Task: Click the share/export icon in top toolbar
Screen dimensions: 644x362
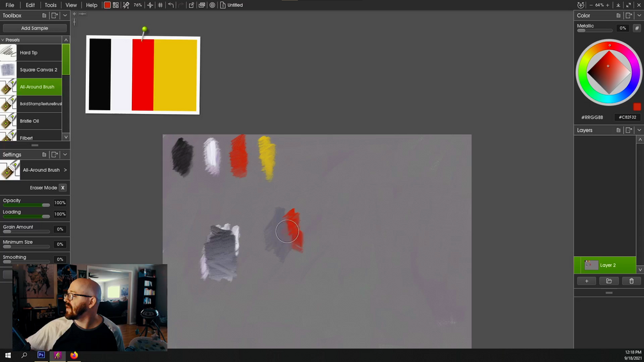Action: [192, 5]
